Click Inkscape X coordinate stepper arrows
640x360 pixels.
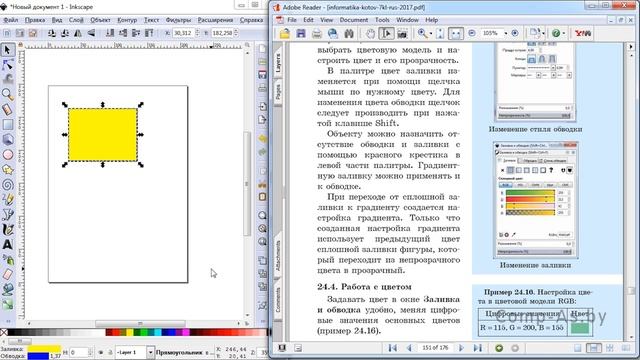coord(198,33)
